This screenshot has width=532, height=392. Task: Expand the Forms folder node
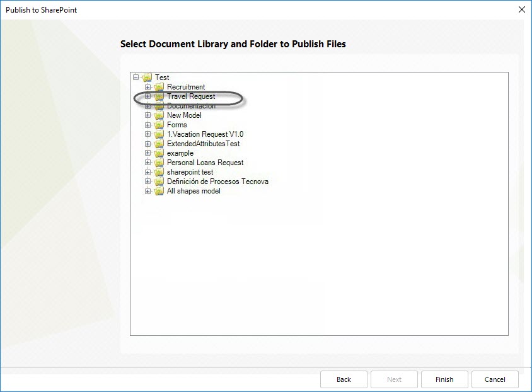147,125
